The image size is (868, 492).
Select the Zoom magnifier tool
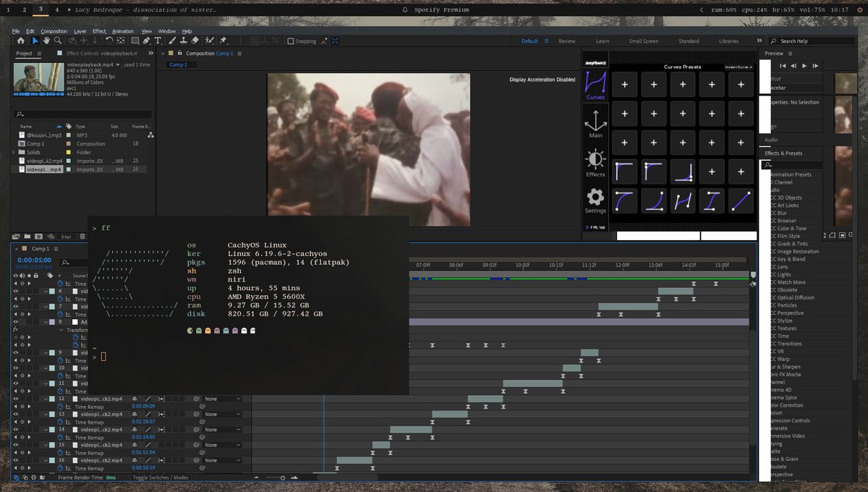pos(58,41)
